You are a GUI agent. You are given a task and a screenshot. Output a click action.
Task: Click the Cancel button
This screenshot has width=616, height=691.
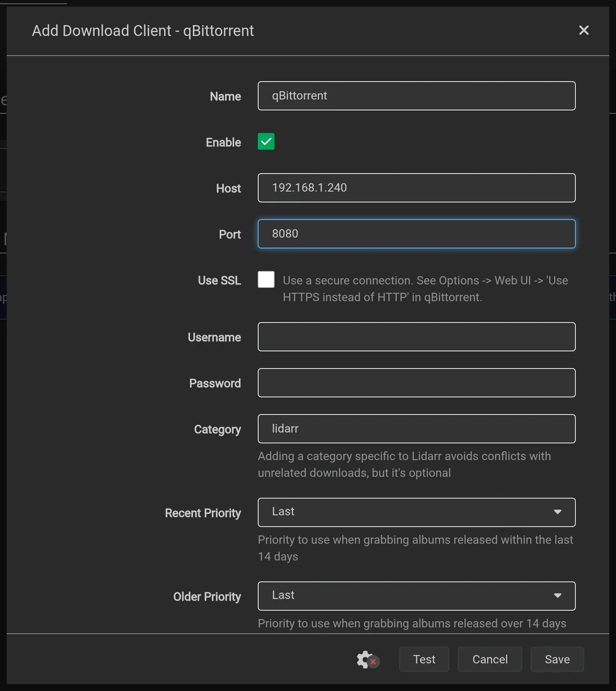click(x=490, y=659)
